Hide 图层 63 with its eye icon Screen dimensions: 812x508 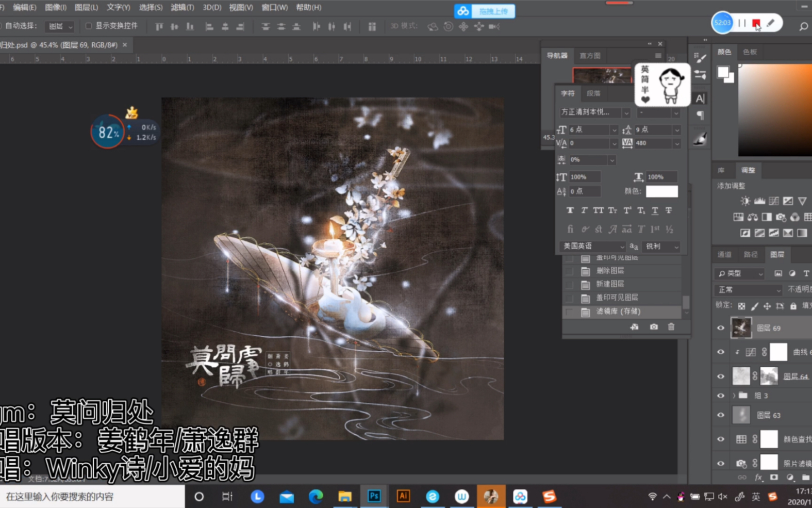(721, 415)
